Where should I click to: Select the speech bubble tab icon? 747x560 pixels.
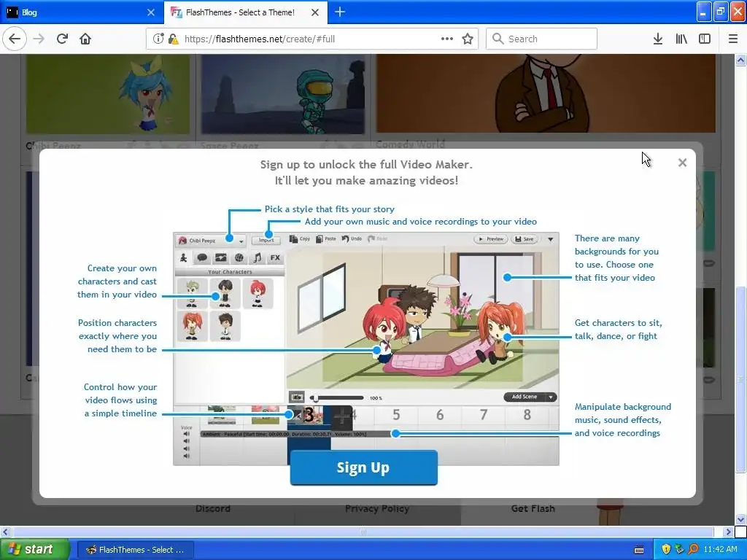[x=202, y=257]
